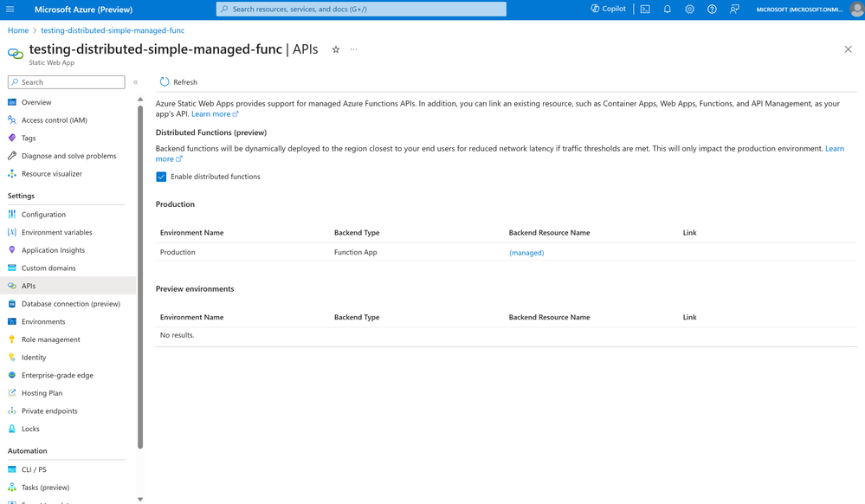Click the Microsoft Azure (Preview) brand text
Screen dimensions: 865x504
(83, 10)
